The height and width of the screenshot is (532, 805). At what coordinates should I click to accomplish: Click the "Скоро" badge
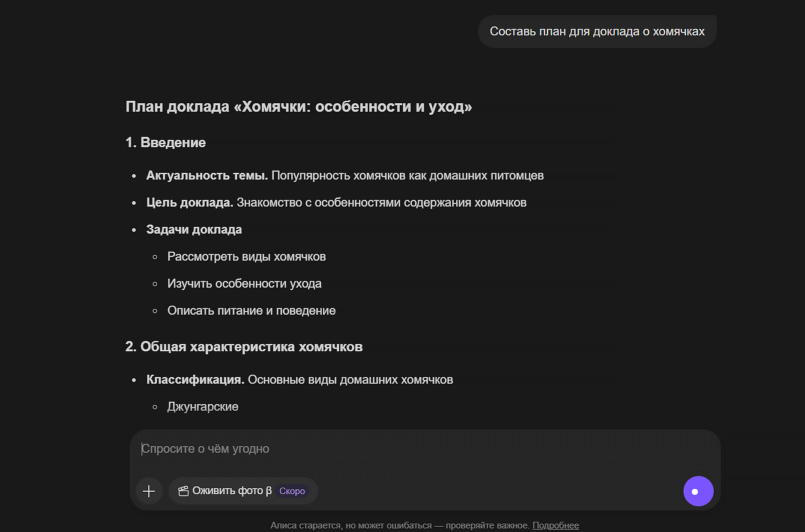292,491
